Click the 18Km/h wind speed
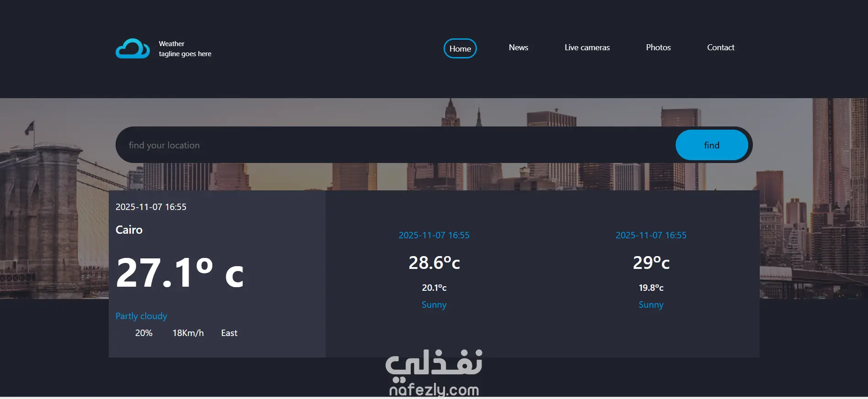The width and height of the screenshot is (868, 399). [188, 333]
